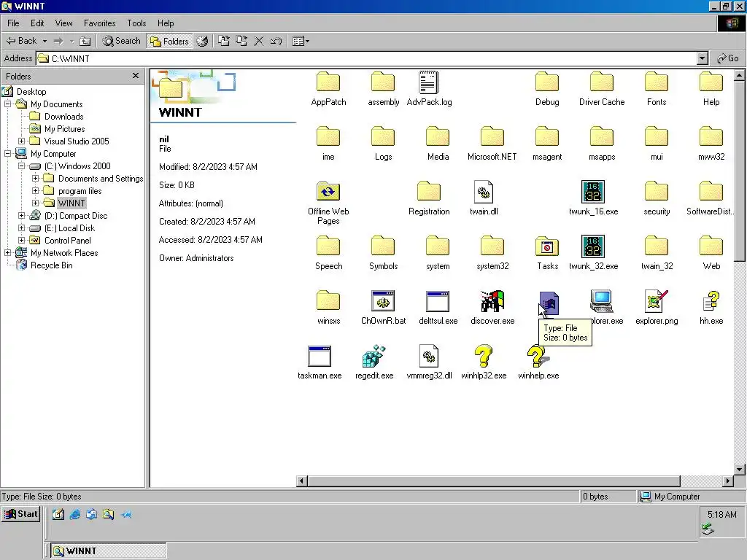The image size is (747, 560).
Task: Select the system32 folder icon
Action: tap(492, 246)
